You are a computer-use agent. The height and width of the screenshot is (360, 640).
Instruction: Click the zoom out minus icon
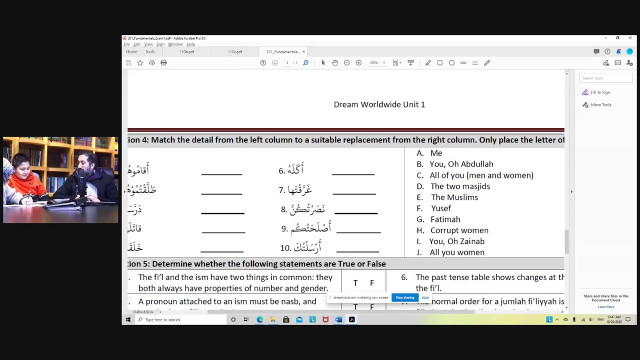(x=347, y=63)
